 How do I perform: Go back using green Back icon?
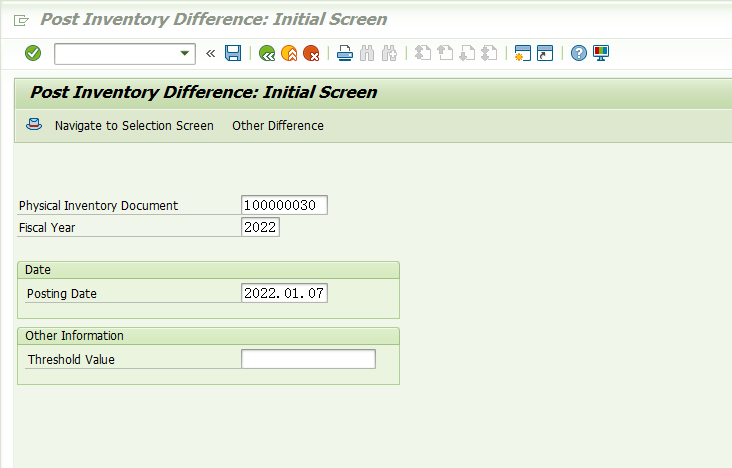point(267,53)
